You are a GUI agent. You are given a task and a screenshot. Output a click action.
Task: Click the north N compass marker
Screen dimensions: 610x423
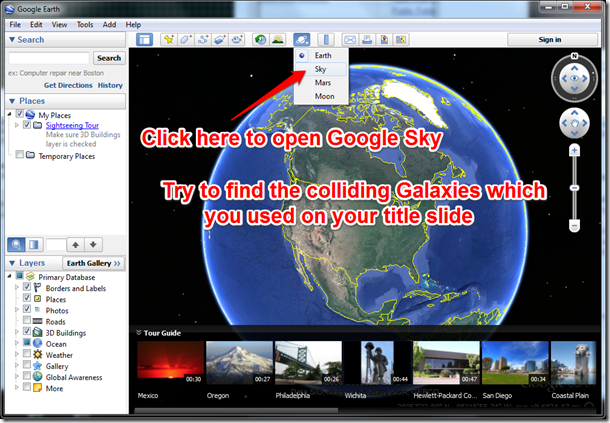click(574, 56)
